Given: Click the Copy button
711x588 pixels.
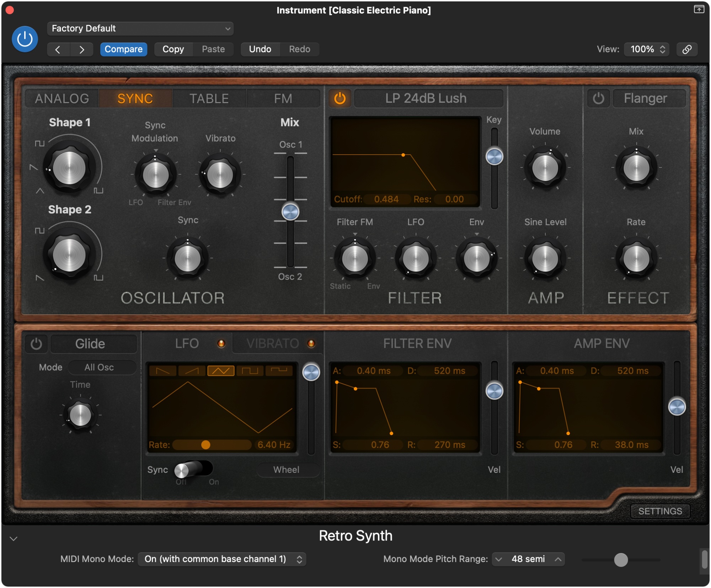Looking at the screenshot, I should [x=173, y=49].
